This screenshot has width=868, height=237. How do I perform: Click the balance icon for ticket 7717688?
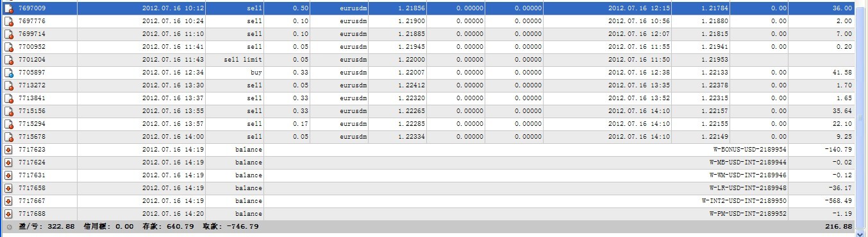tap(9, 214)
